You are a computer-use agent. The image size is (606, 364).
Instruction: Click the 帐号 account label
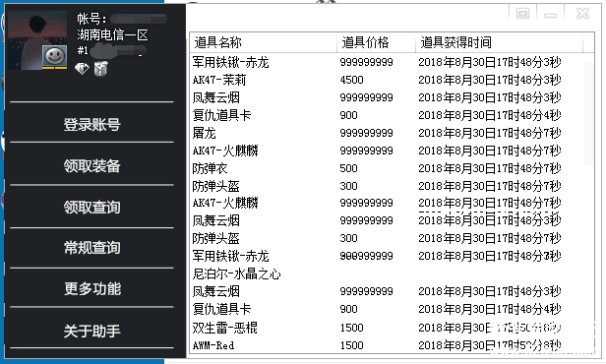tap(91, 19)
